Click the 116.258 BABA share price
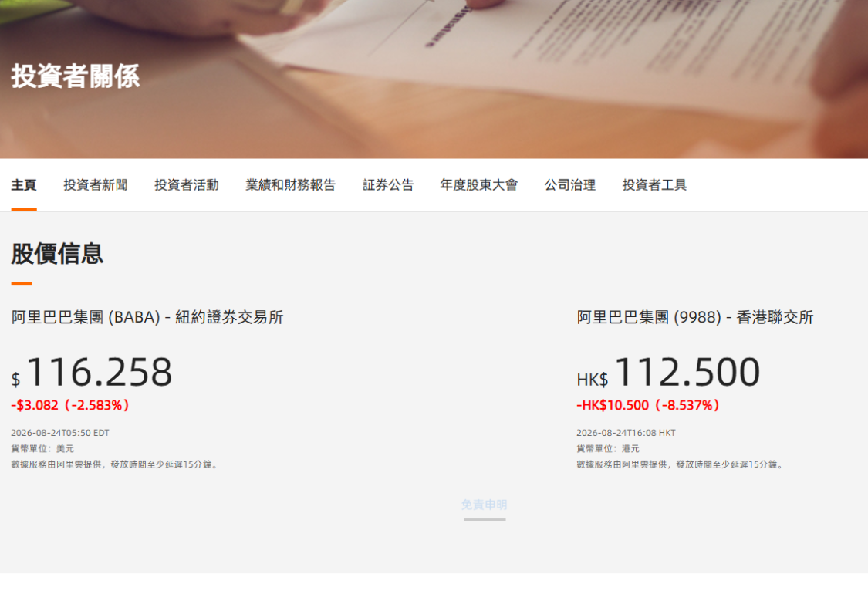Screen dimensions: 868x591 click(x=99, y=372)
